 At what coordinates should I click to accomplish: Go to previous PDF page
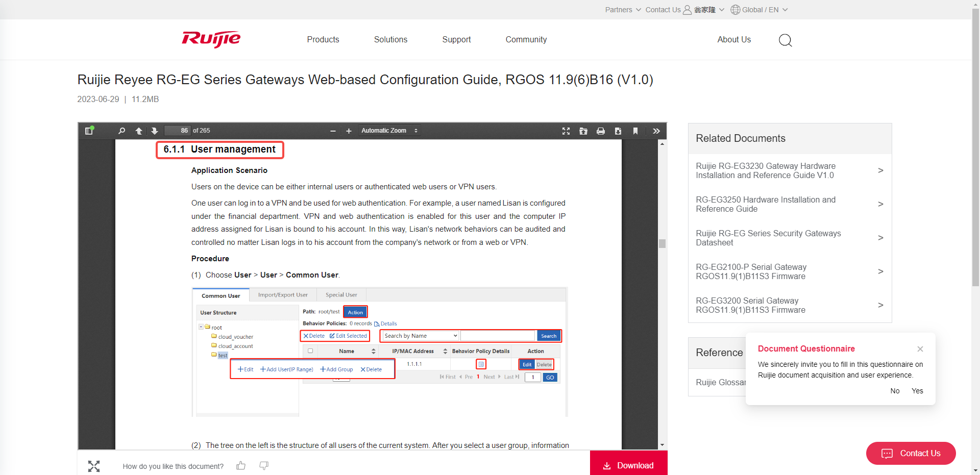(x=139, y=131)
